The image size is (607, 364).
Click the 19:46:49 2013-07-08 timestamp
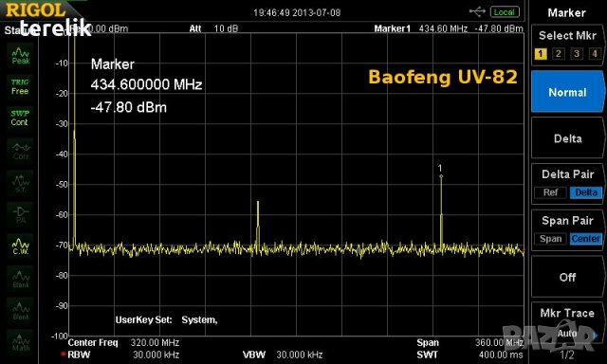coord(297,12)
